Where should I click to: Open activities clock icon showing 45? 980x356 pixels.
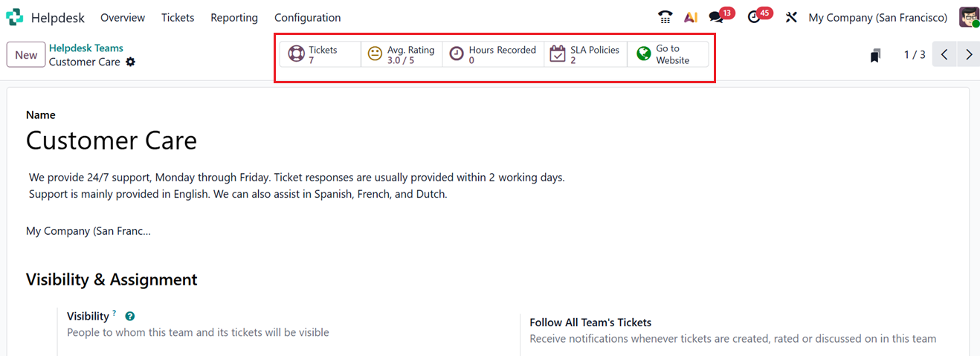(x=755, y=17)
